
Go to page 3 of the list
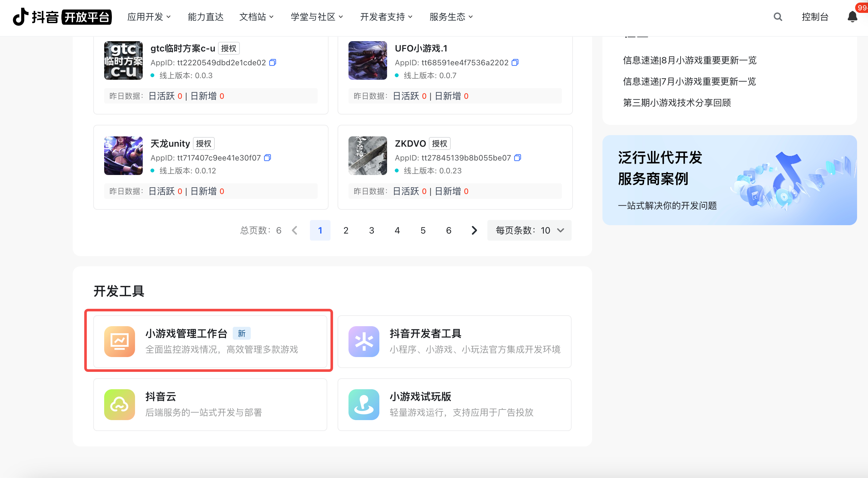pyautogui.click(x=371, y=230)
